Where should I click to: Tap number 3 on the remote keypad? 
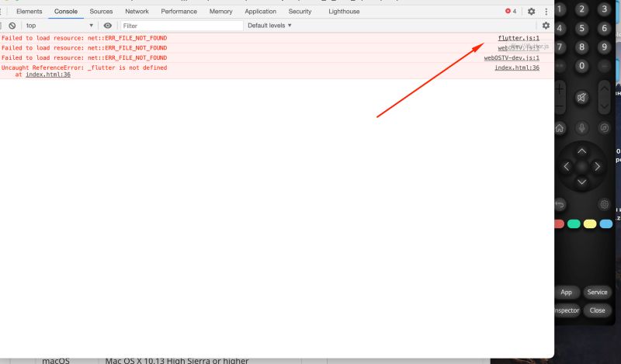(x=604, y=9)
